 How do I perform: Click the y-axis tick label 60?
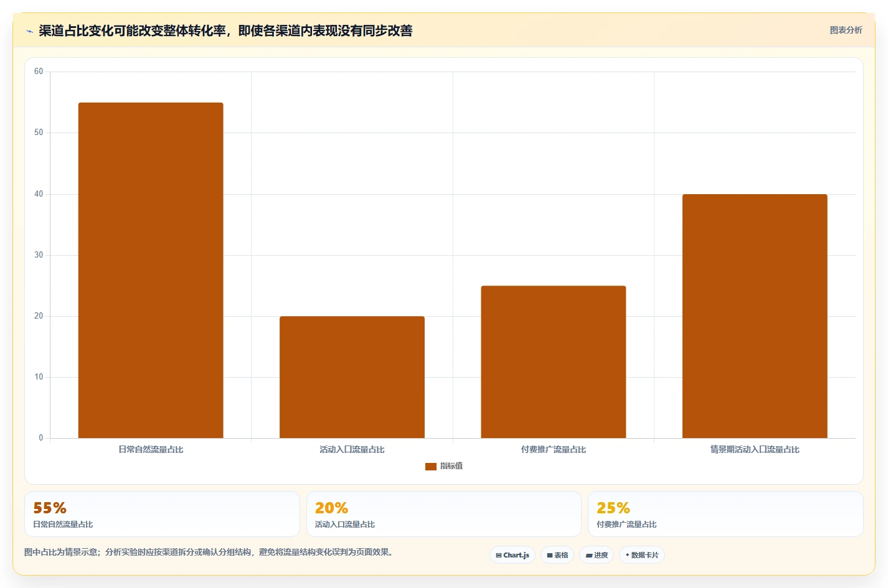(39, 72)
